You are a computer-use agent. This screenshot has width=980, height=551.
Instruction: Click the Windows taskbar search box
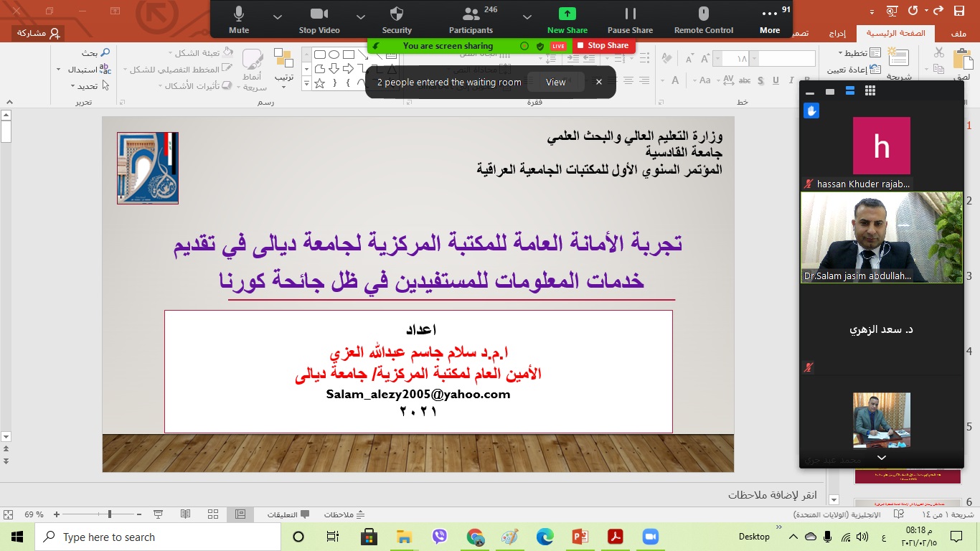(x=158, y=537)
